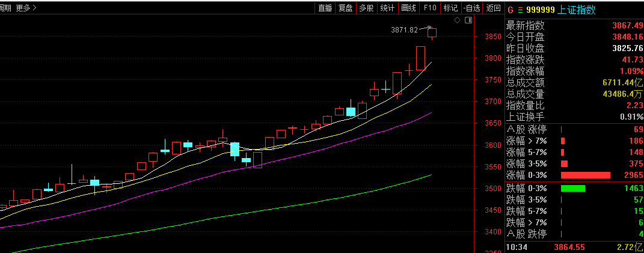Click the 3871.82 high price label
This screenshot has width=644, height=253.
point(404,30)
